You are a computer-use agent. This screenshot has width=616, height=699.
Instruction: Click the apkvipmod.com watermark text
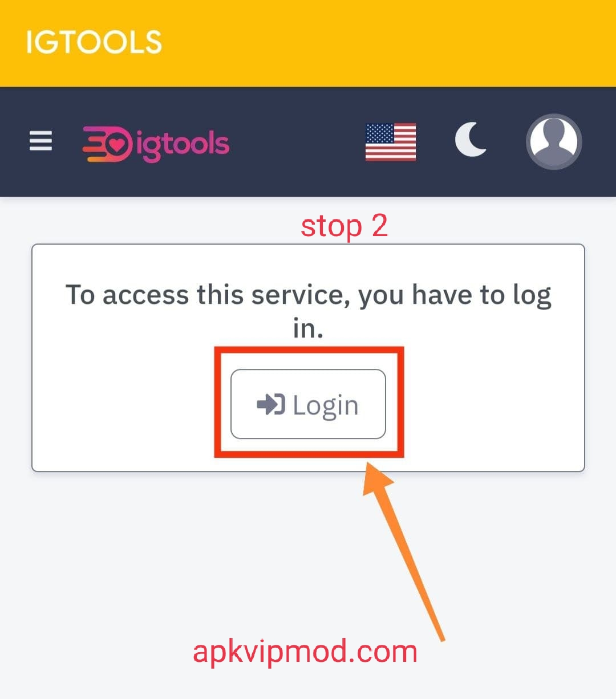coord(305,652)
